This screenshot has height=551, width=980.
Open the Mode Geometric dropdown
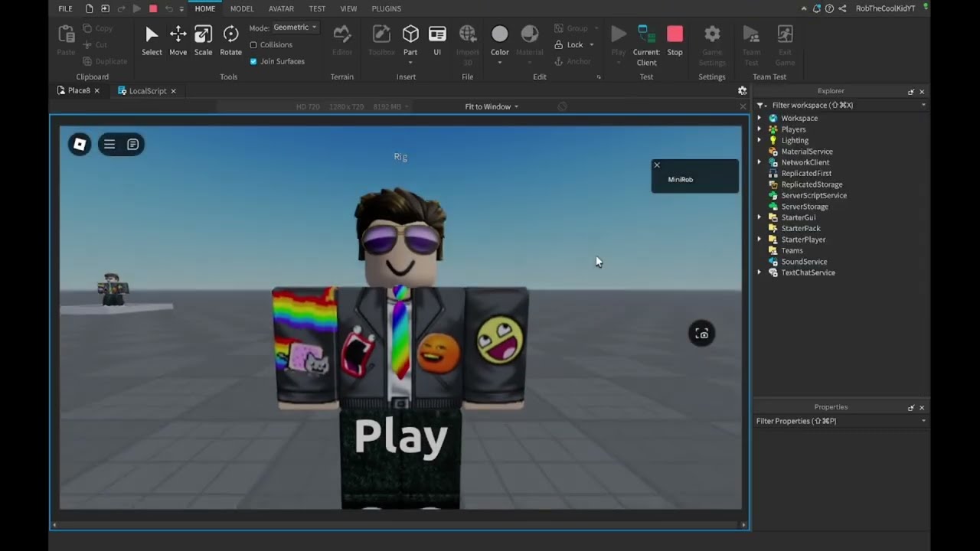pyautogui.click(x=295, y=28)
